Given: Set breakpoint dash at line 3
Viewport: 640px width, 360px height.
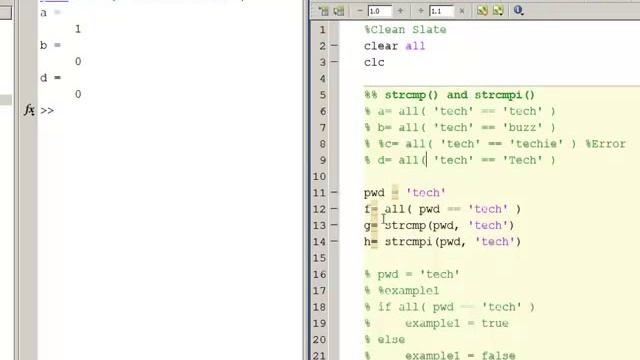Looking at the screenshot, I should [x=334, y=62].
